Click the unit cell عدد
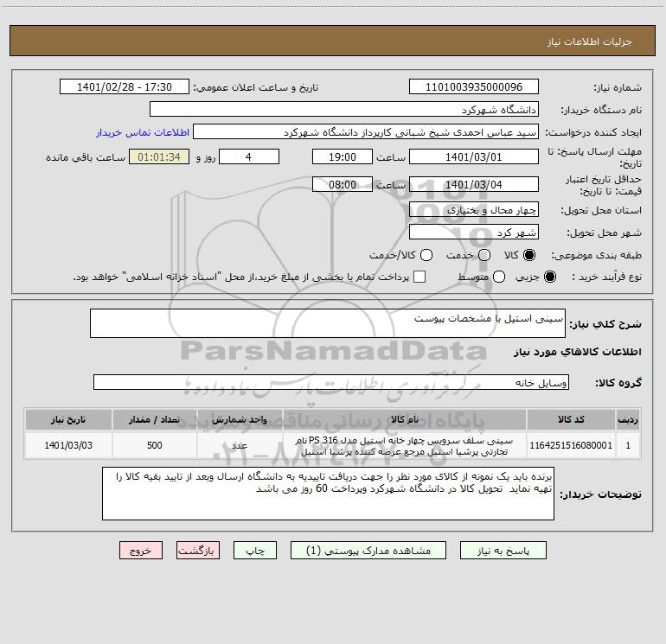The width and height of the screenshot is (666, 644). click(x=240, y=445)
